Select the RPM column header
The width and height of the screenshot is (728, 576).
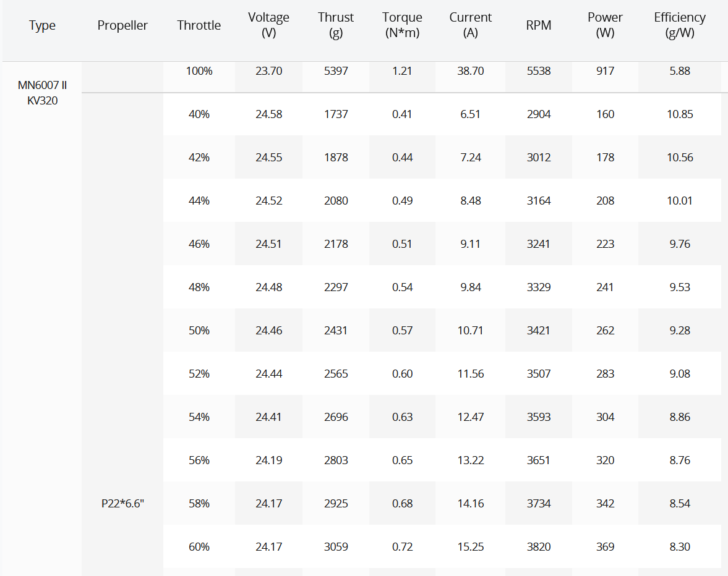pyautogui.click(x=539, y=25)
